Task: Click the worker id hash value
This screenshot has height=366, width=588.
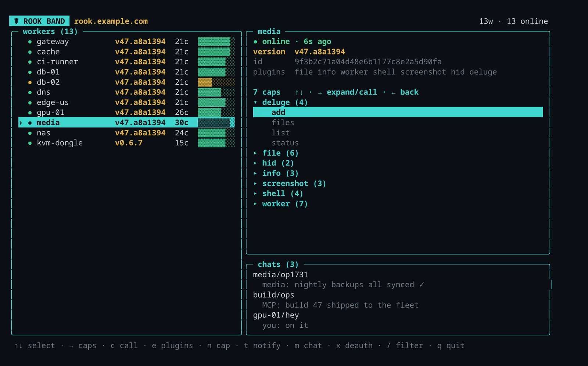Action: (368, 62)
